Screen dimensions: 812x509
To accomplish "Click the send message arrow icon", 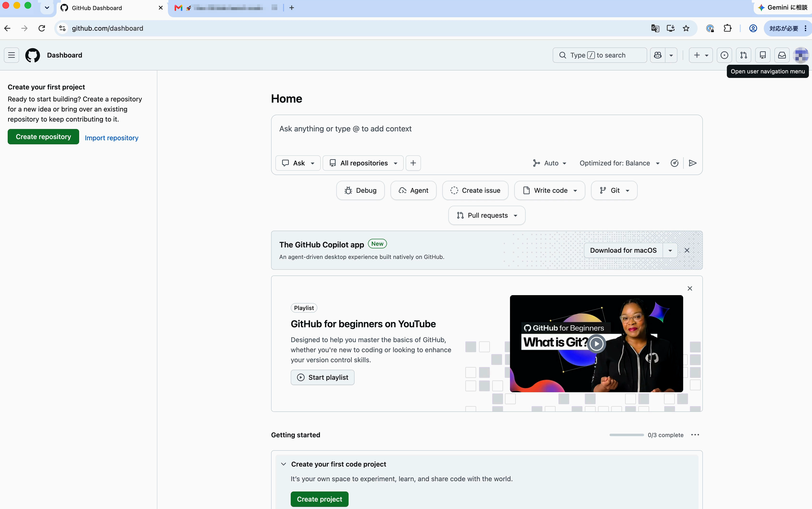I will [x=693, y=163].
